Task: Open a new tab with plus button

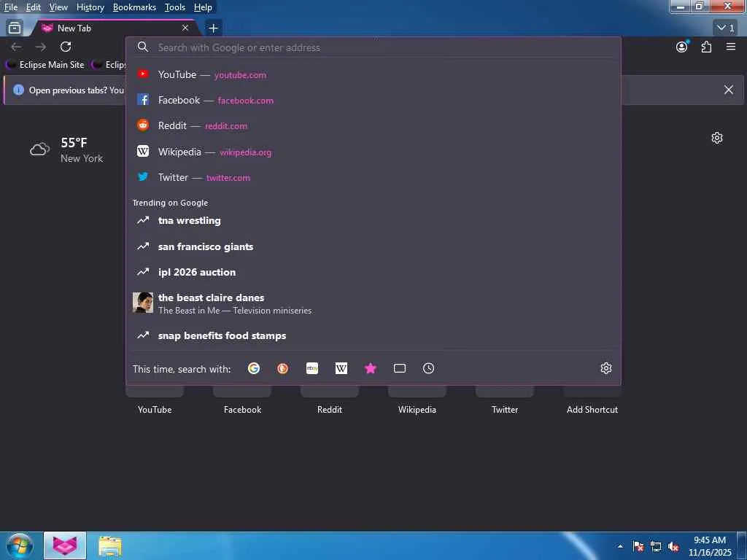Action: [213, 28]
